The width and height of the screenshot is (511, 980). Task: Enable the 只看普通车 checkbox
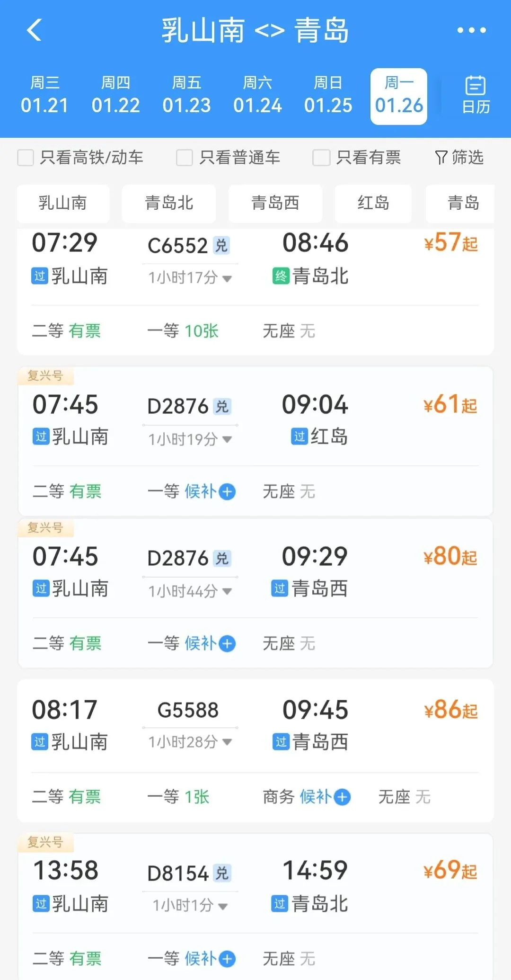pos(185,158)
